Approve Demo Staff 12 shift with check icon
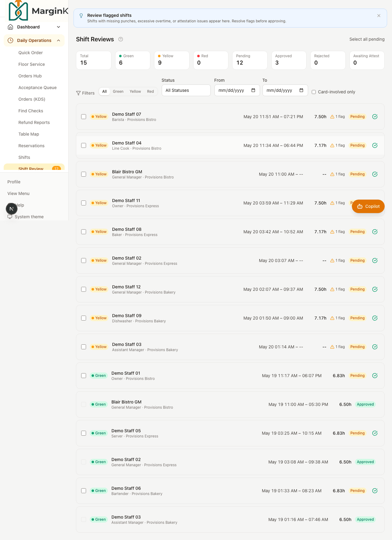 [375, 289]
